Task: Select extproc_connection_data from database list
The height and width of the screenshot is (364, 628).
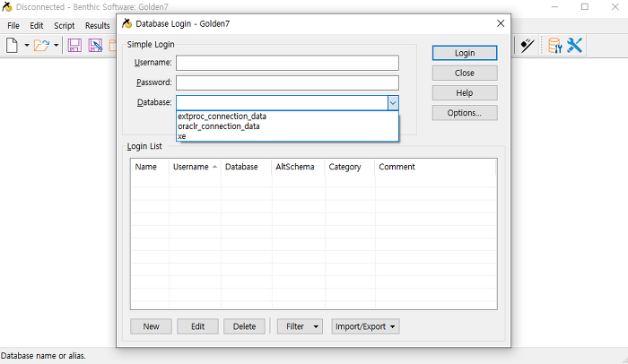Action: (x=288, y=117)
